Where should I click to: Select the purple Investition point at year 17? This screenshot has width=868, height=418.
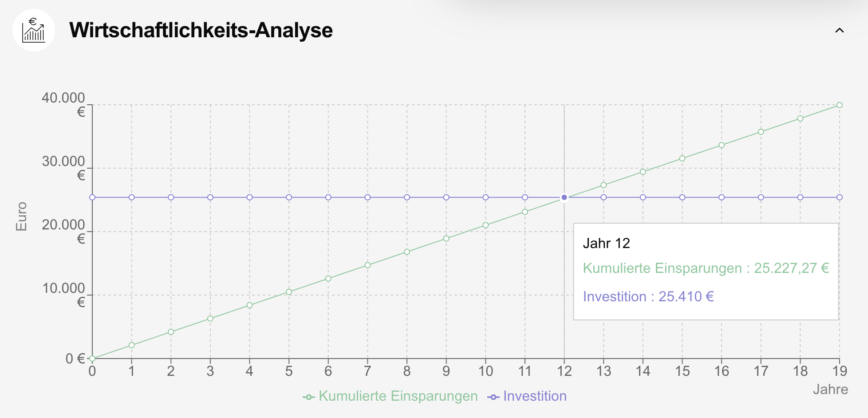click(761, 197)
